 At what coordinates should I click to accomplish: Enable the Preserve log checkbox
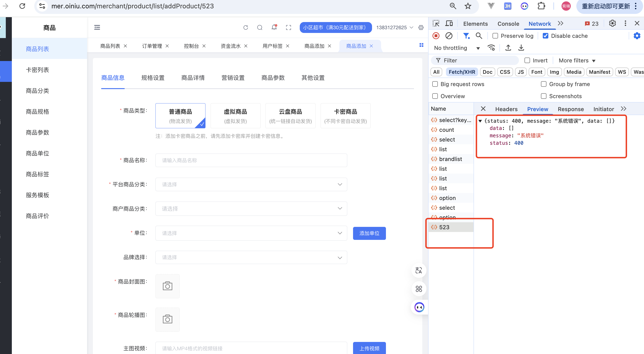tap(495, 36)
